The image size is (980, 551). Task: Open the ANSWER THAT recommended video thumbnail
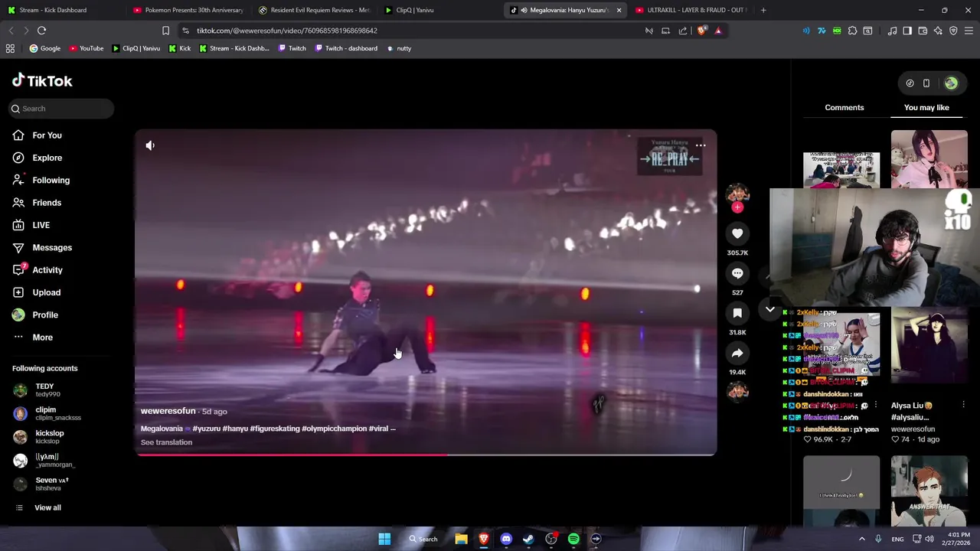pos(929,491)
